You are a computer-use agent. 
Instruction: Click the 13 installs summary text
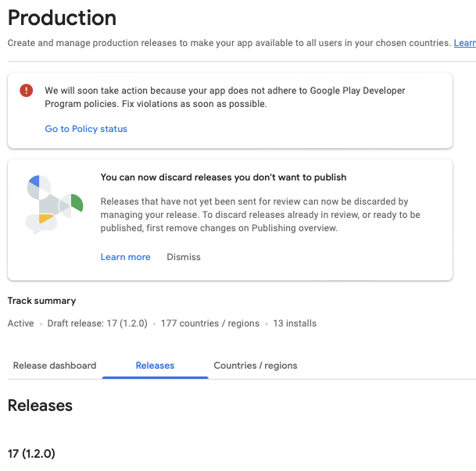[x=295, y=323]
